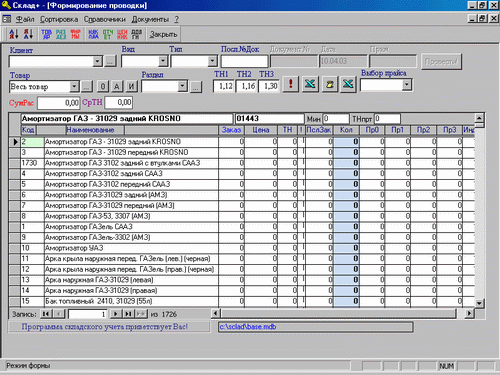Open the red Фирмы toolbar icon
The height and width of the screenshot is (375, 500).
click(x=75, y=34)
